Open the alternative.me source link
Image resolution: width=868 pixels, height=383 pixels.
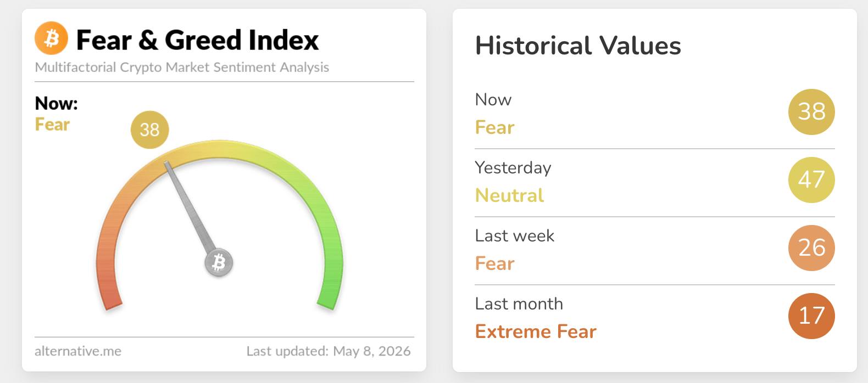tap(78, 351)
